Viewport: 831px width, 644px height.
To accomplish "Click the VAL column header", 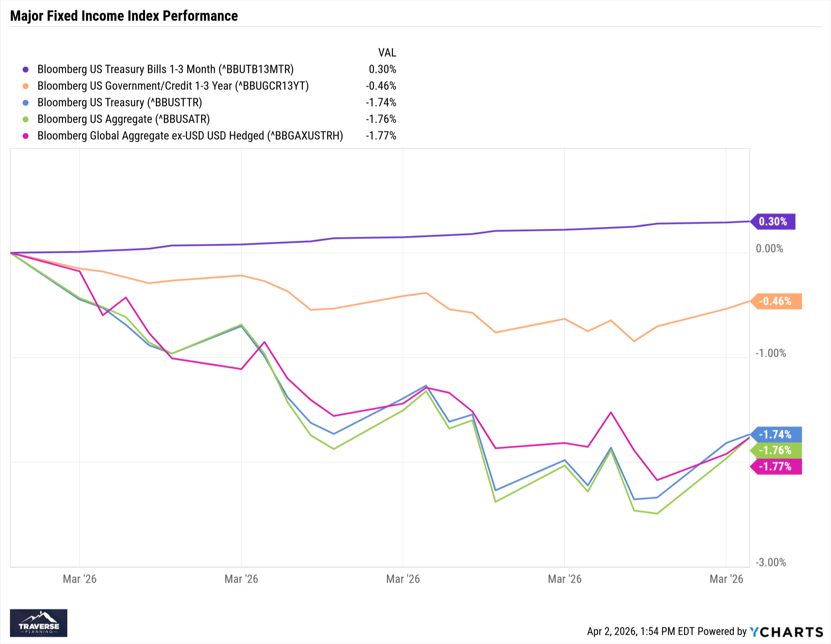I will tap(387, 53).
